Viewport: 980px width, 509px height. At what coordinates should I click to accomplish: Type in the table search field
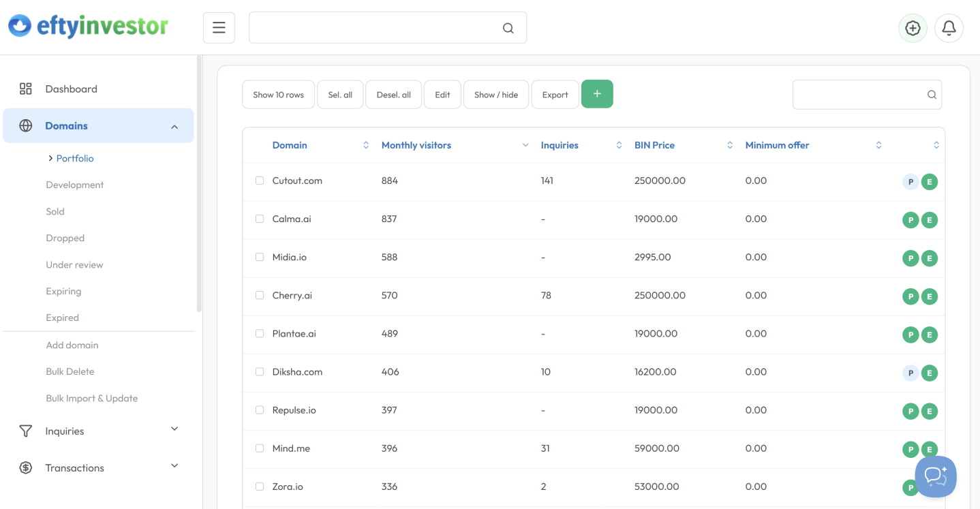pos(859,94)
